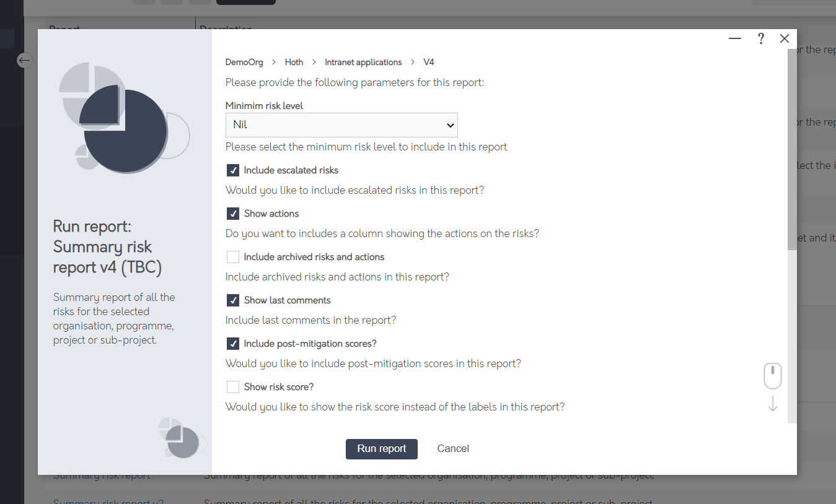Go to Intranet applications breadcrumb
Viewport: 836px width, 504px height.
pos(363,62)
